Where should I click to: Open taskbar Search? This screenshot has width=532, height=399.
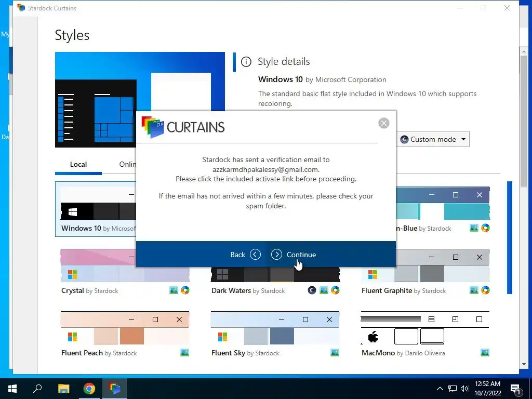[x=37, y=389]
